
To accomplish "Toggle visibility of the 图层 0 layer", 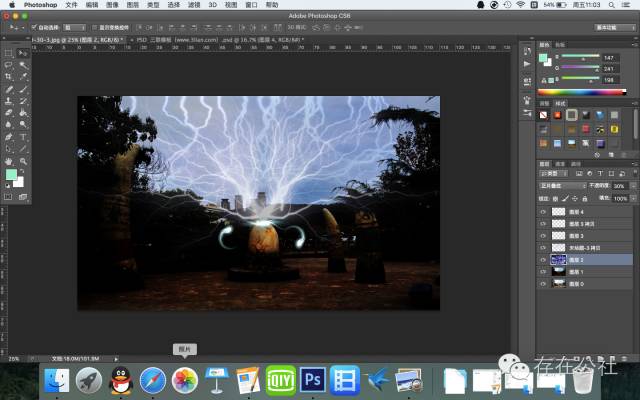I will (544, 283).
